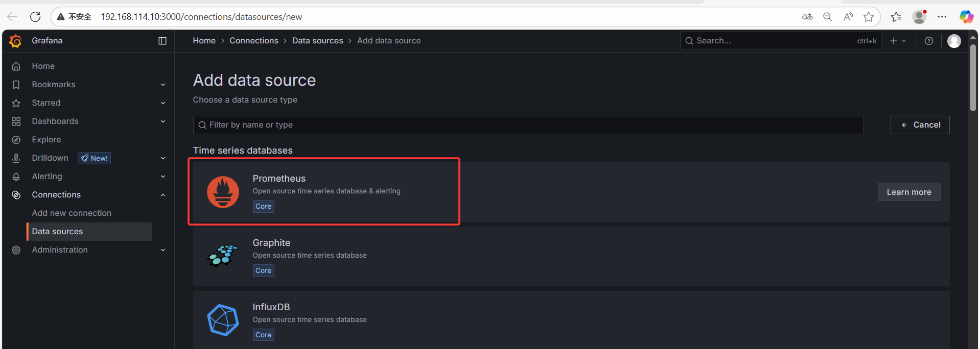
Task: Click the Grafana Search box
Action: (781, 41)
